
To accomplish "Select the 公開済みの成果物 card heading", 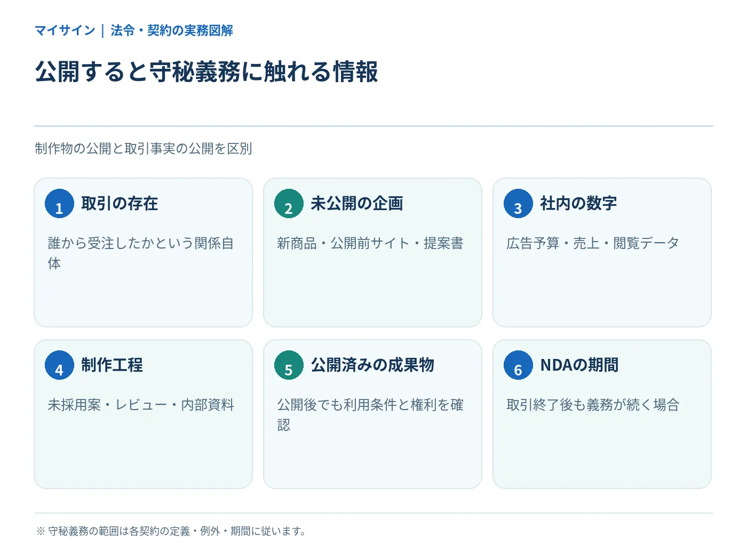I will click(x=372, y=365).
